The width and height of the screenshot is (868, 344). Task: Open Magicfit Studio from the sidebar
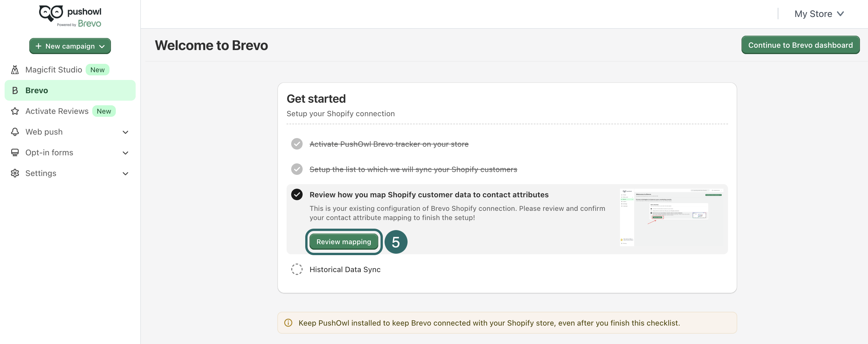pos(53,70)
